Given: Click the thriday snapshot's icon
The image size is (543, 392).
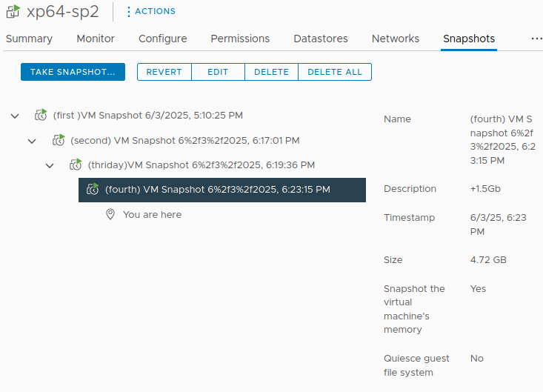Looking at the screenshot, I should (76, 165).
